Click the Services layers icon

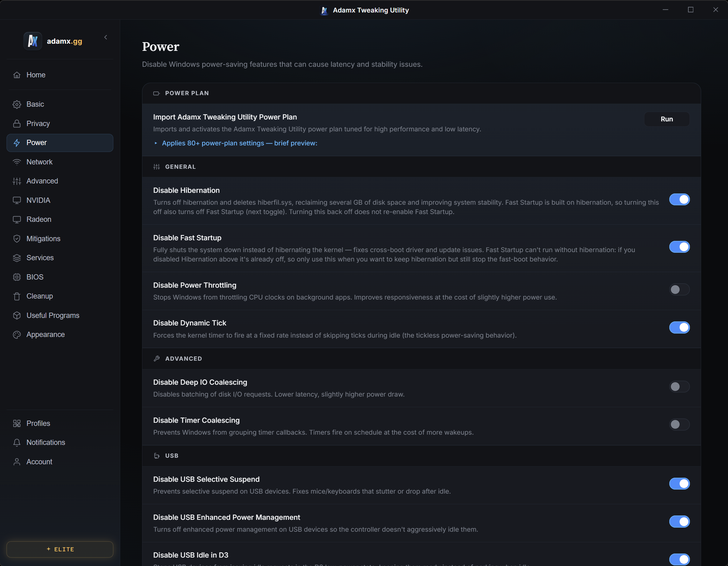click(x=17, y=258)
